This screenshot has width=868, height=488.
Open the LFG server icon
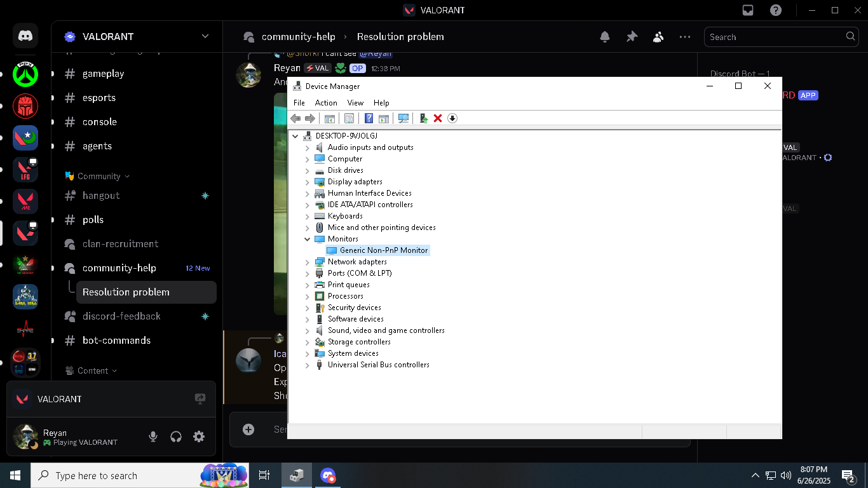(25, 170)
